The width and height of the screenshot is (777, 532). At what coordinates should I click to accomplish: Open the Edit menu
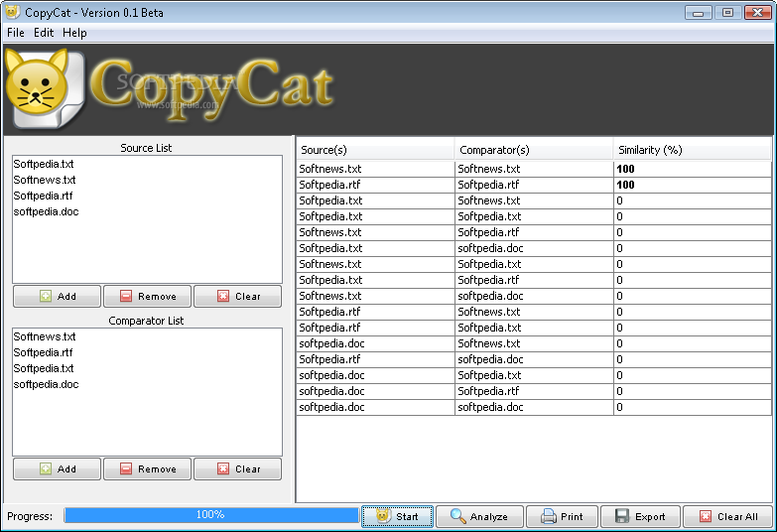coord(44,33)
